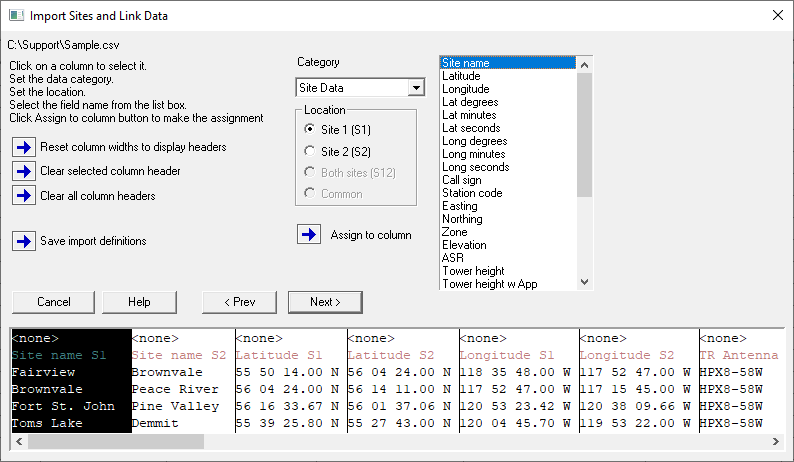Click the Reset column widths arrow icon

coord(24,147)
